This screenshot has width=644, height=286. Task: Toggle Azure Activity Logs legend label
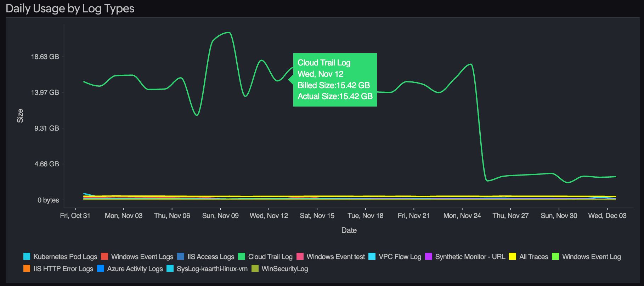pyautogui.click(x=135, y=269)
